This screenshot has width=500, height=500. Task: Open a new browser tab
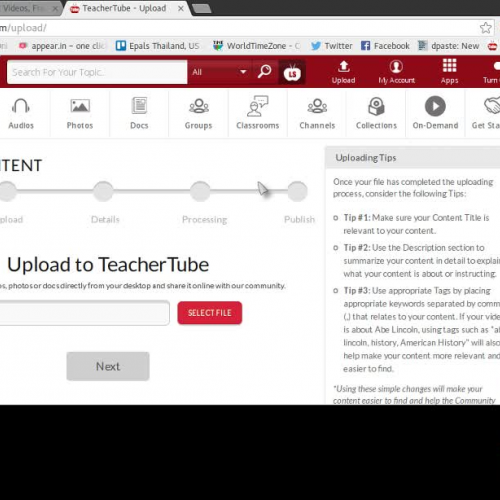pyautogui.click(x=202, y=8)
